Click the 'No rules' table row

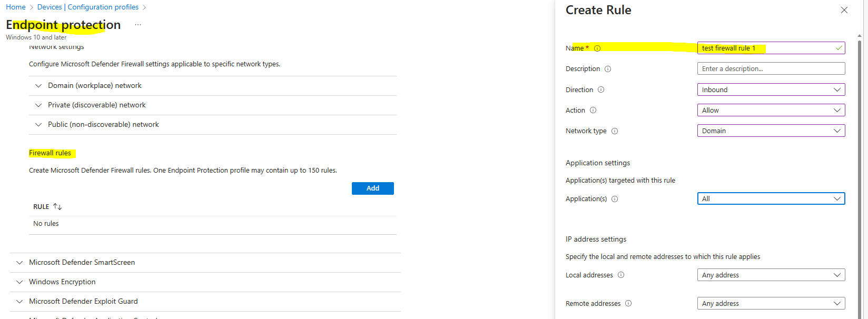(213, 224)
